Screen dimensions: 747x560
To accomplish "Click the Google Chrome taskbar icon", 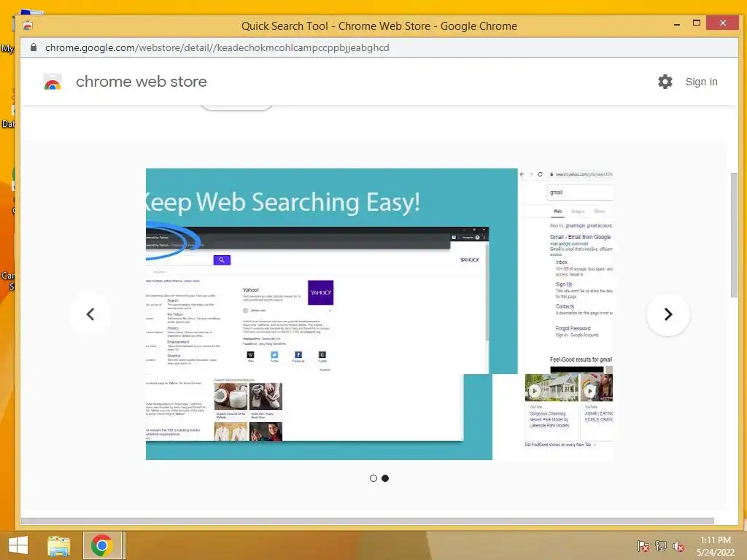I will click(x=102, y=545).
